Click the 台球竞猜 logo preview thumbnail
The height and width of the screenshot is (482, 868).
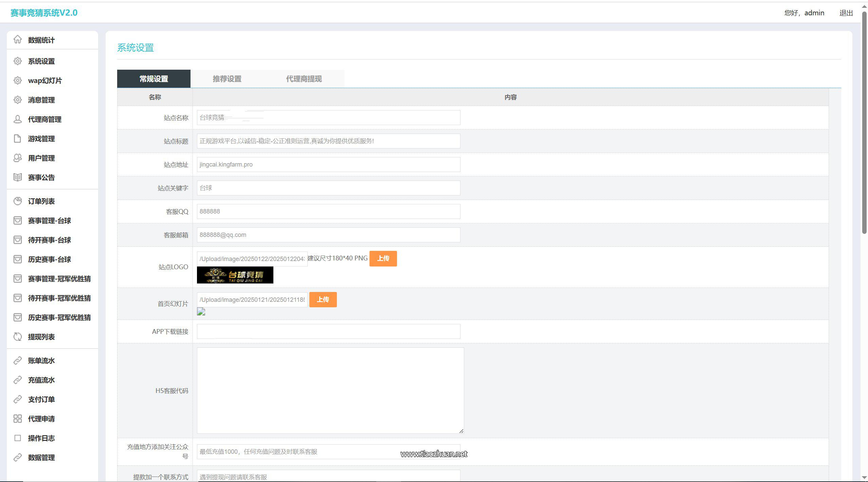[x=235, y=275]
